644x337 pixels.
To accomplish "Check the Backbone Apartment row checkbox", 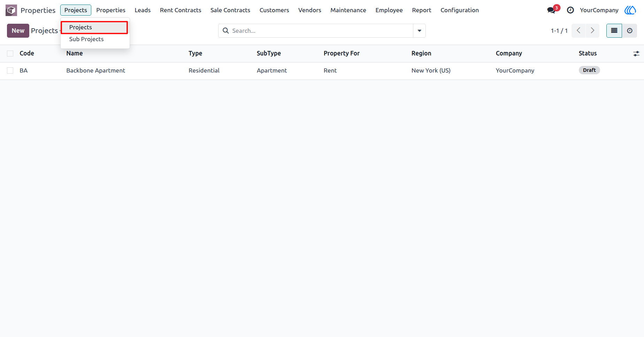I will (x=10, y=70).
